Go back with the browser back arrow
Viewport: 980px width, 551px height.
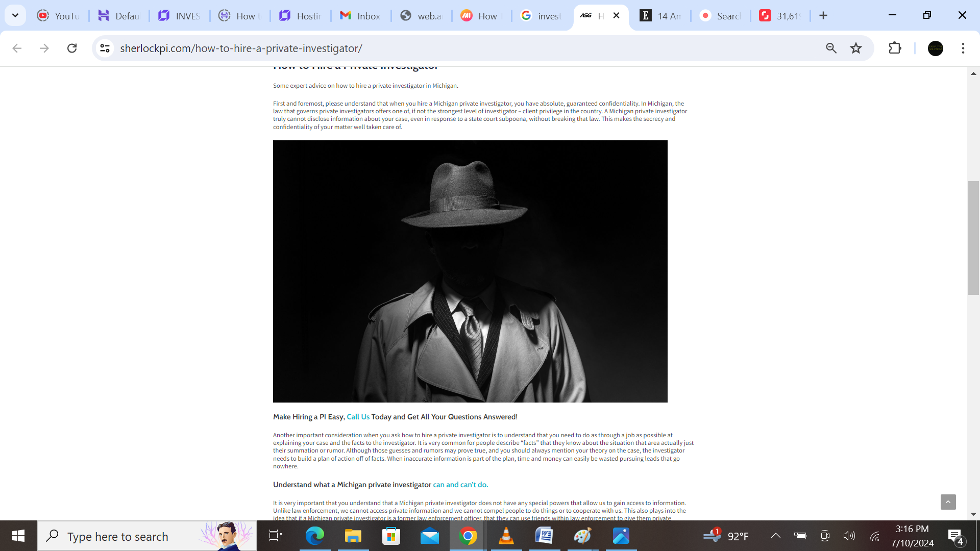(x=17, y=48)
